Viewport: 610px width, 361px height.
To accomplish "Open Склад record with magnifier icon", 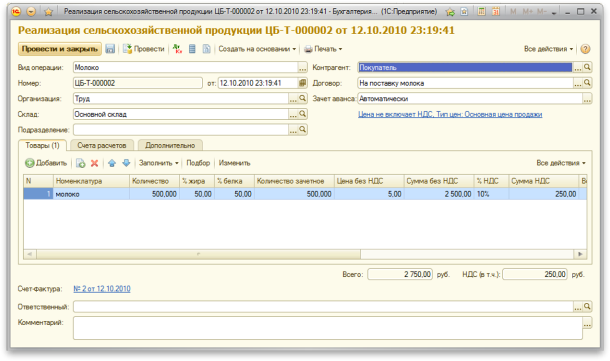I will [303, 114].
